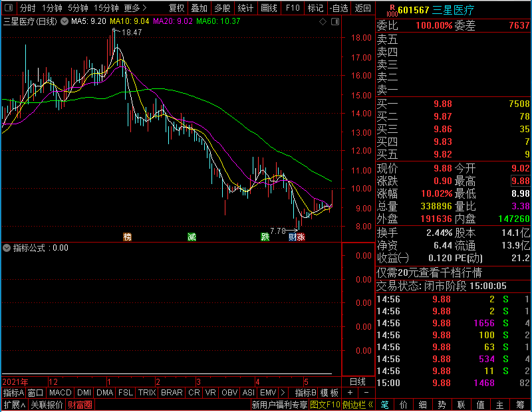The image size is (532, 412).
Task: Click 新用户福利专享 link
Action: pos(279,405)
